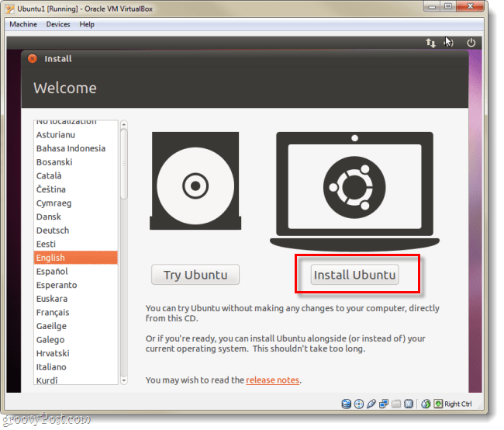This screenshot has height=430, width=504.
Task: Select Eesti language
Action: point(76,244)
